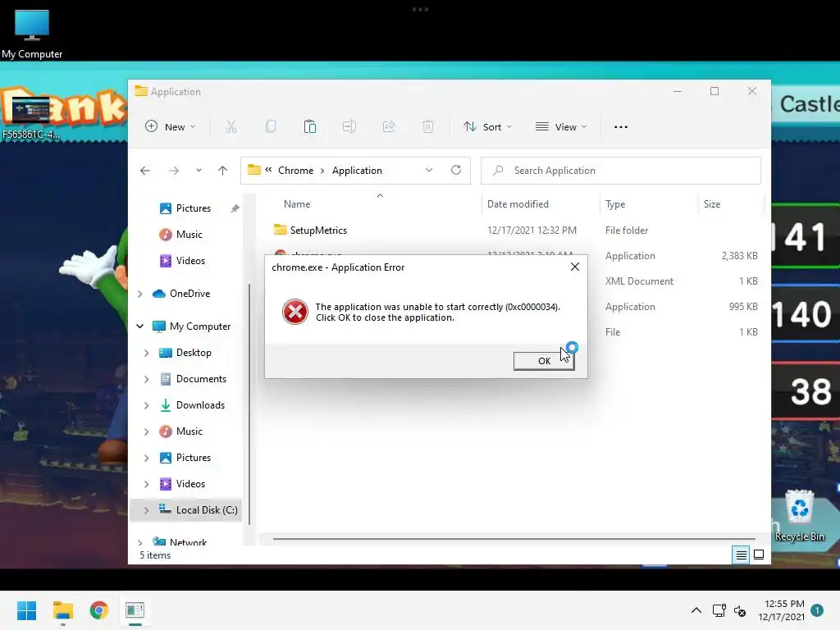Collapse the My Computer tree node
The width and height of the screenshot is (840, 630).
(139, 326)
